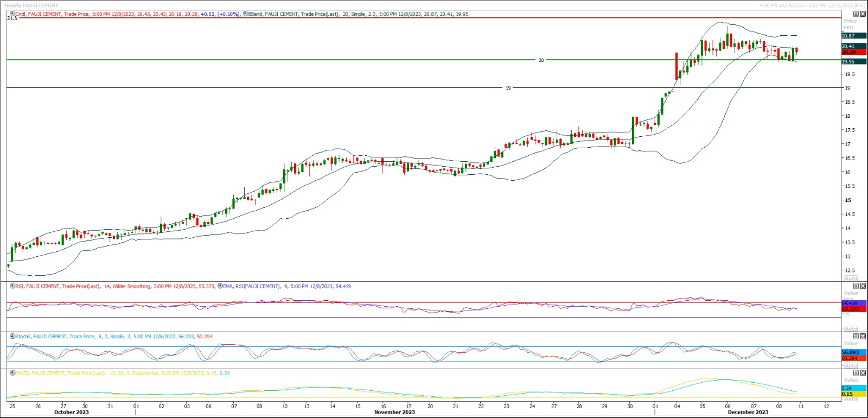This screenshot has height=418, width=868.
Task: Toggle Auto scale on RSI axis
Action: click(851, 329)
